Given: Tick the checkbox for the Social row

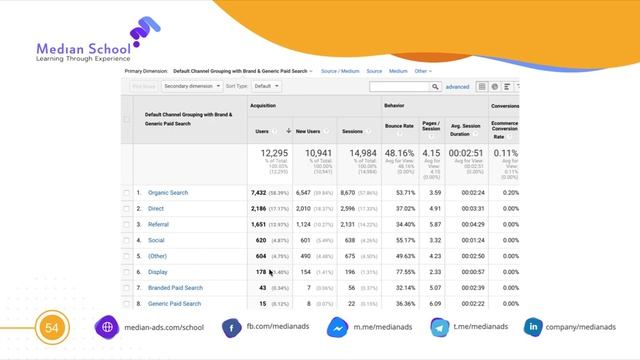Looking at the screenshot, I should pyautogui.click(x=127, y=240).
